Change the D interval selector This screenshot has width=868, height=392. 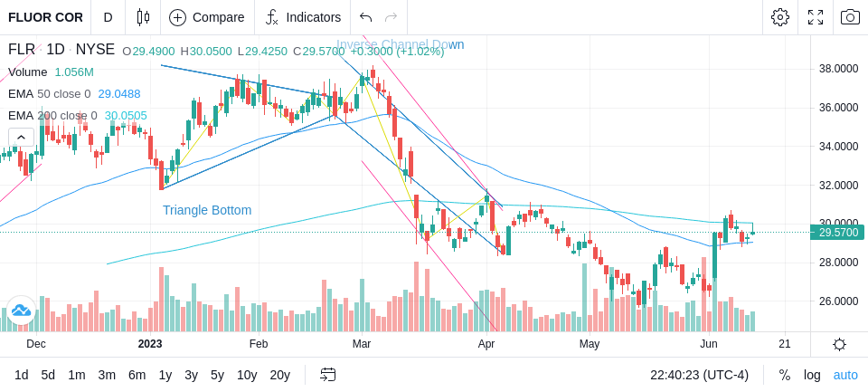click(108, 17)
